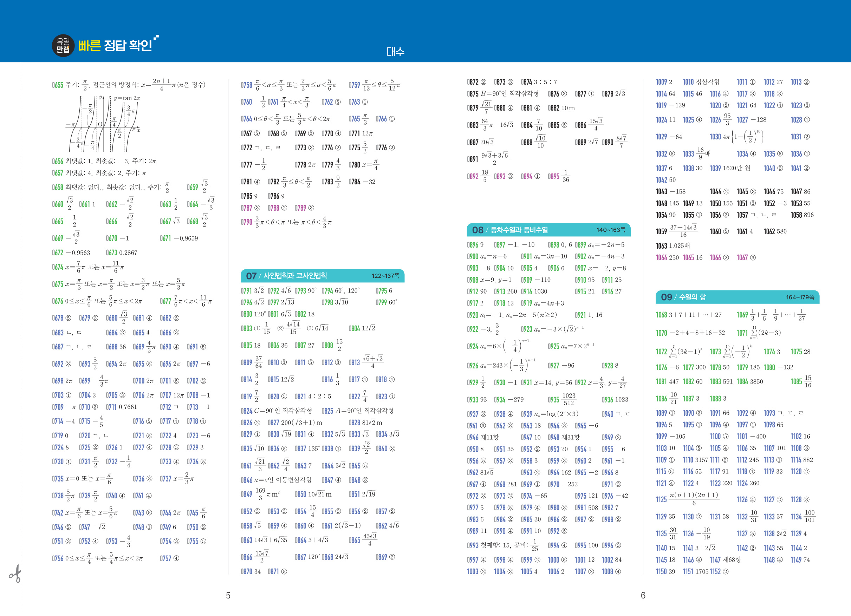Open section 08 등차수열과 등비수열 header

point(509,230)
